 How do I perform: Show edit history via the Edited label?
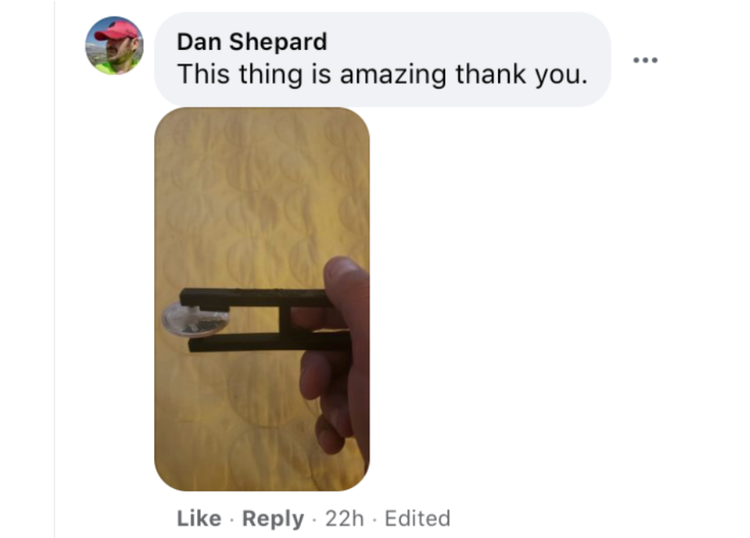click(418, 518)
